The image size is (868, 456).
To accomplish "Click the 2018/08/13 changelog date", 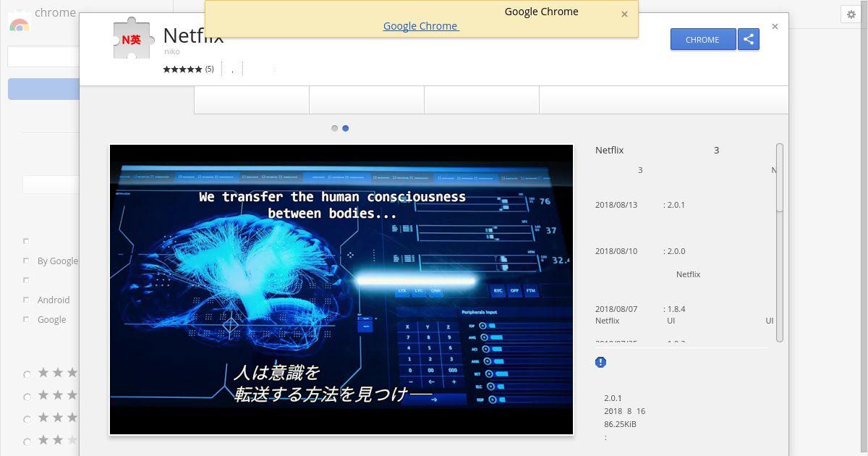I will 616,205.
